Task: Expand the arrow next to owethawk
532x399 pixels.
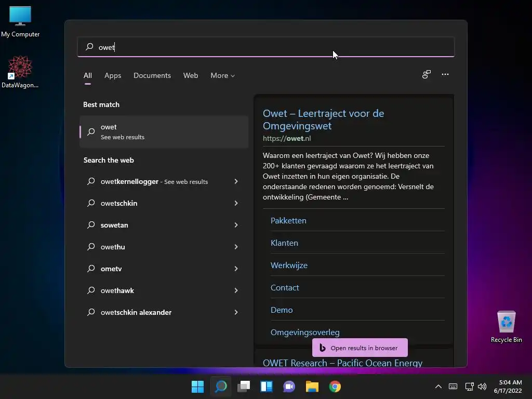Action: pos(236,290)
